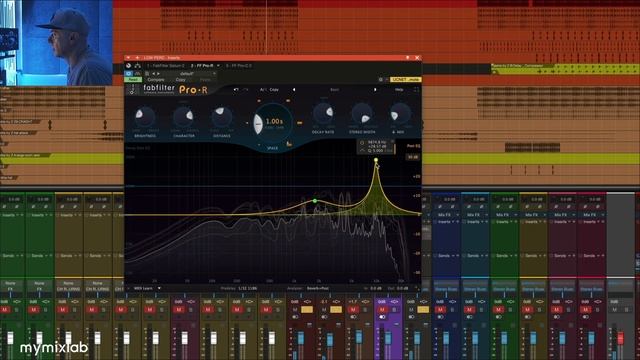This screenshot has height=360, width=640.
Task: Click the master channel red fader
Action: pos(620,338)
